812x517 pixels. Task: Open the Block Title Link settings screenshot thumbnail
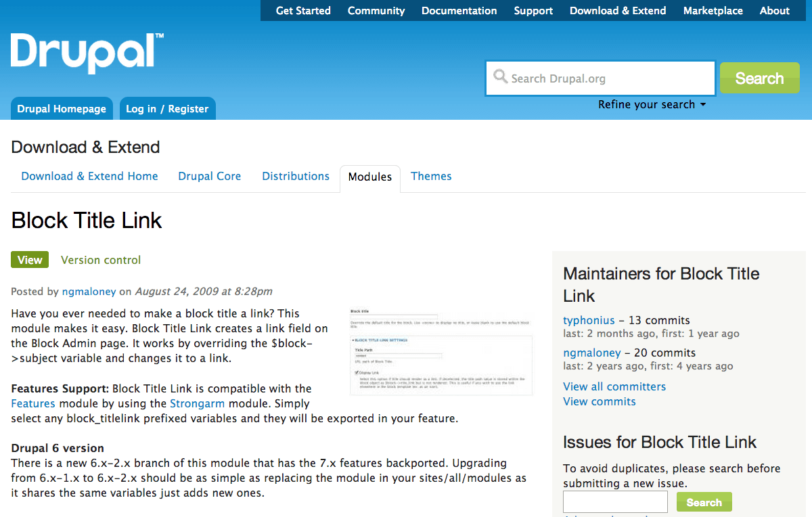[441, 352]
